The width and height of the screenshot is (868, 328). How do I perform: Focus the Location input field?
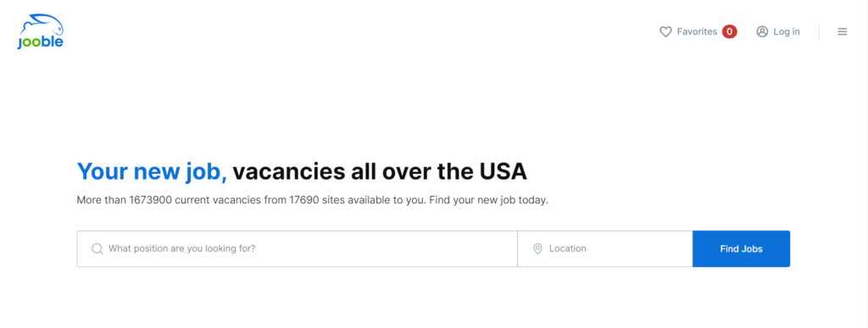coord(605,249)
